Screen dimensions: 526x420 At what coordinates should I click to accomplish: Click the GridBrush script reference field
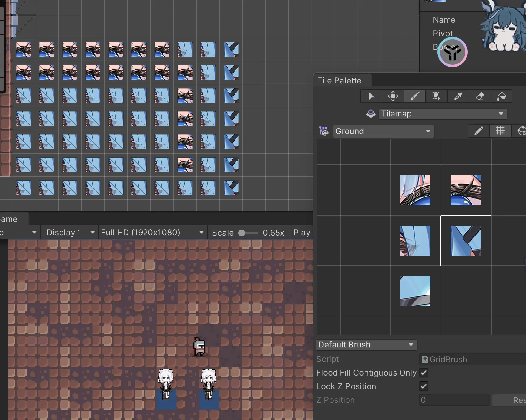pyautogui.click(x=473, y=359)
